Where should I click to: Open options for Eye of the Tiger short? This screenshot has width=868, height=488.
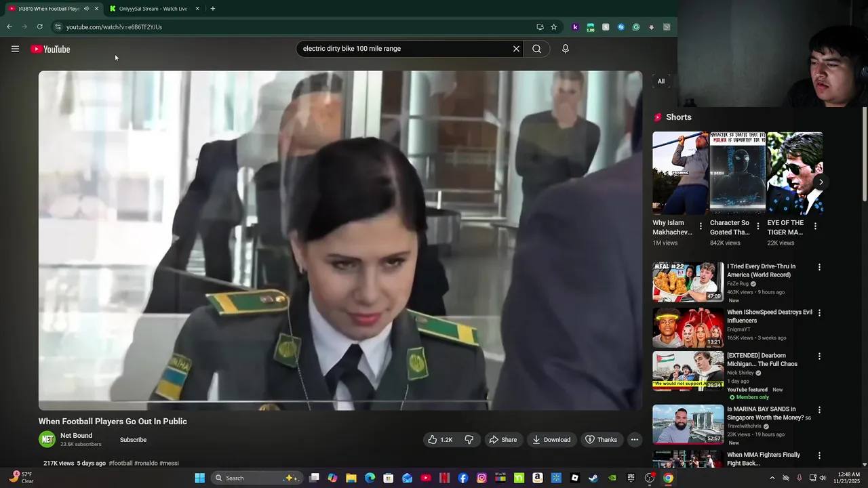click(x=815, y=226)
